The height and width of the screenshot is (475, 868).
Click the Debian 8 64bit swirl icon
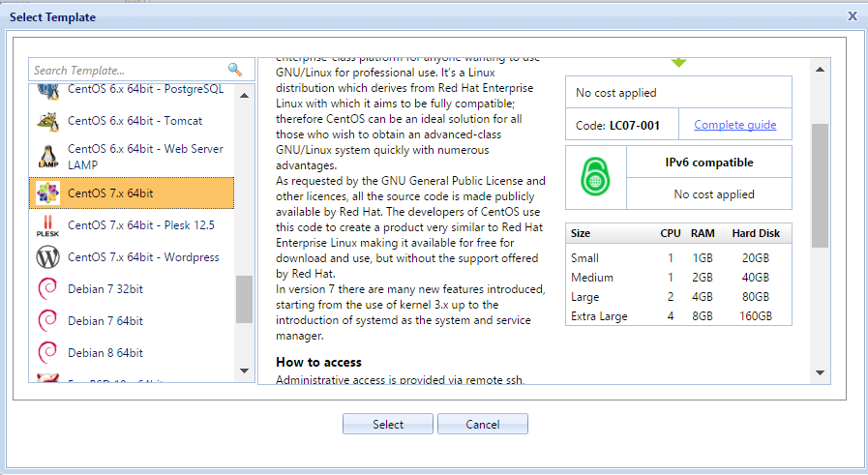point(48,353)
